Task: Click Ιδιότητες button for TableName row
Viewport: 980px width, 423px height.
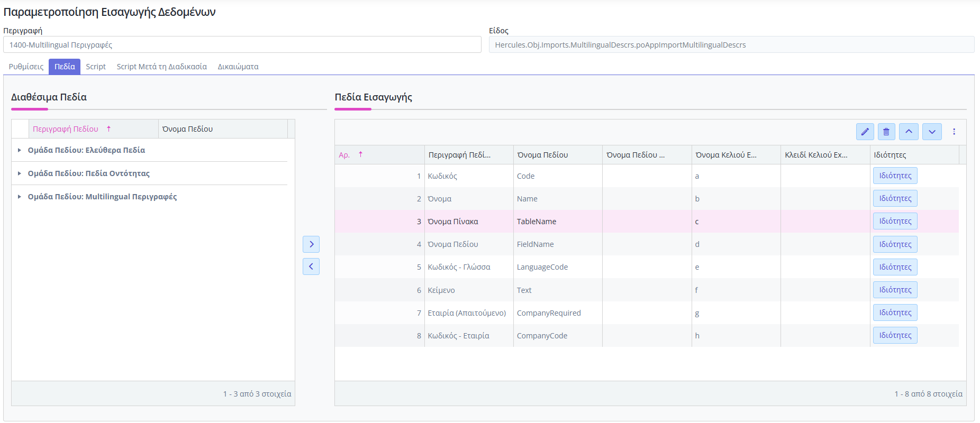Action: tap(895, 221)
